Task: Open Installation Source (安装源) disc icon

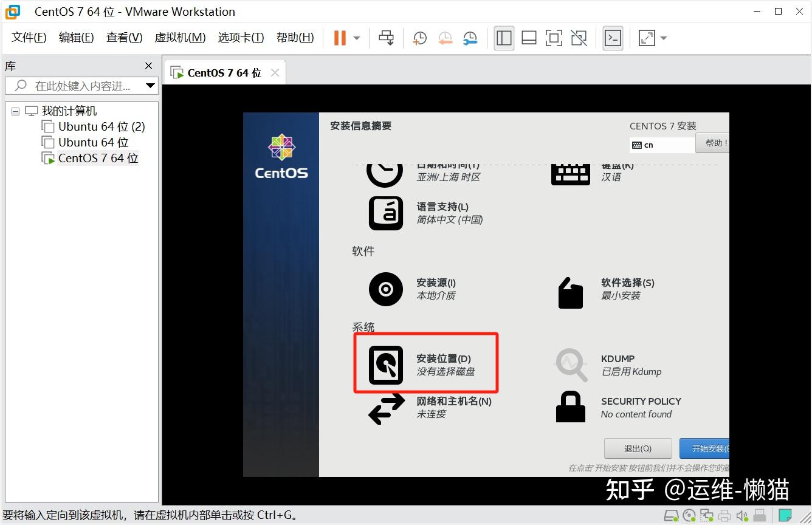Action: tap(386, 289)
